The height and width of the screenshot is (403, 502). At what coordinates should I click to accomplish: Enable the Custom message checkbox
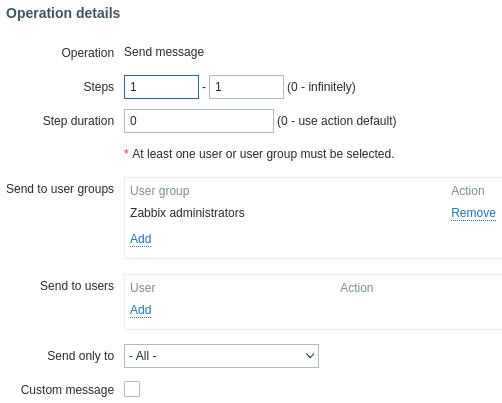click(132, 389)
